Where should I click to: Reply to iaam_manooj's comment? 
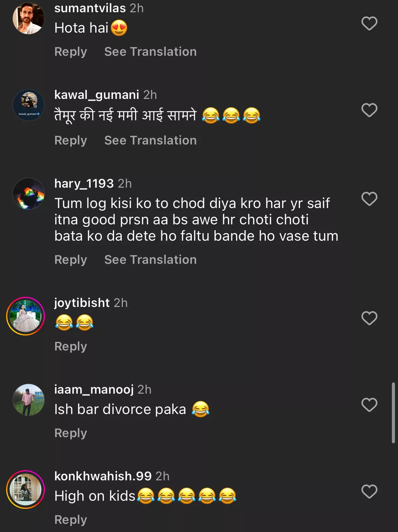pyautogui.click(x=71, y=433)
